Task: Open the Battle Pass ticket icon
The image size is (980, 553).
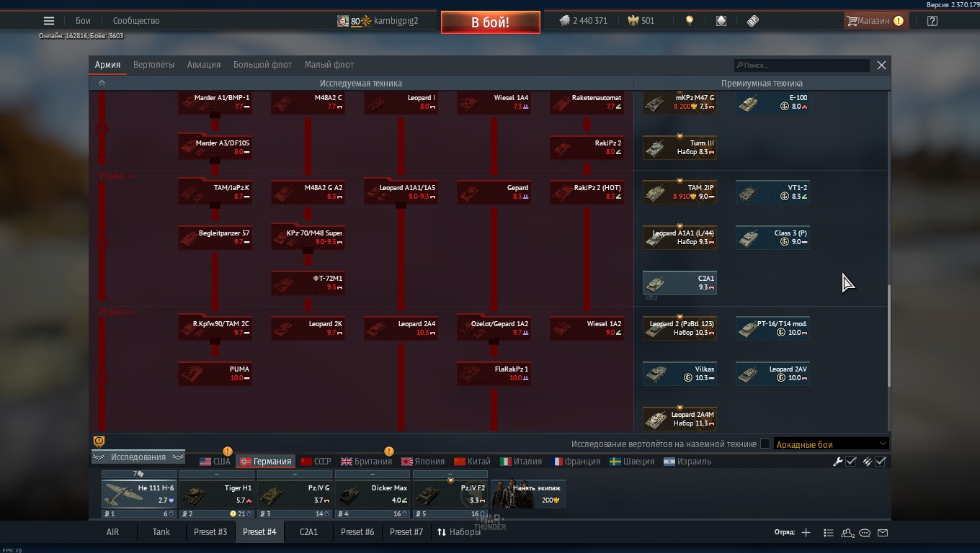Action: tap(753, 21)
